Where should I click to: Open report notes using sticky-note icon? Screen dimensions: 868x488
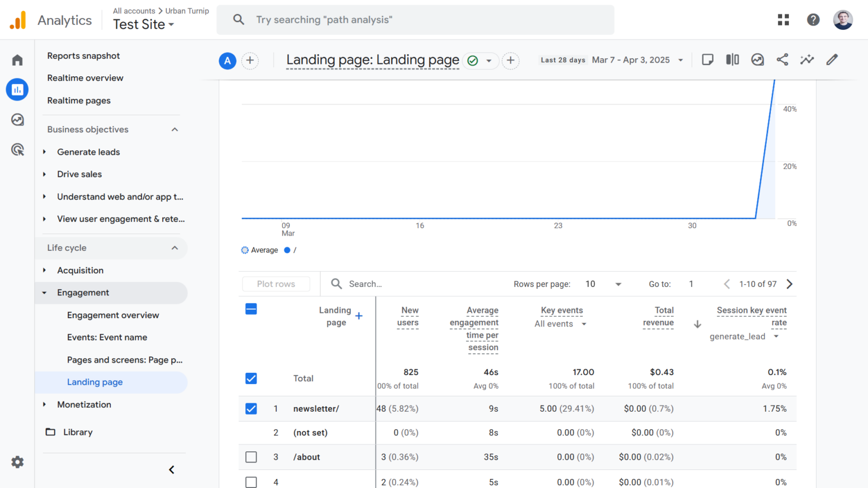pyautogui.click(x=708, y=59)
